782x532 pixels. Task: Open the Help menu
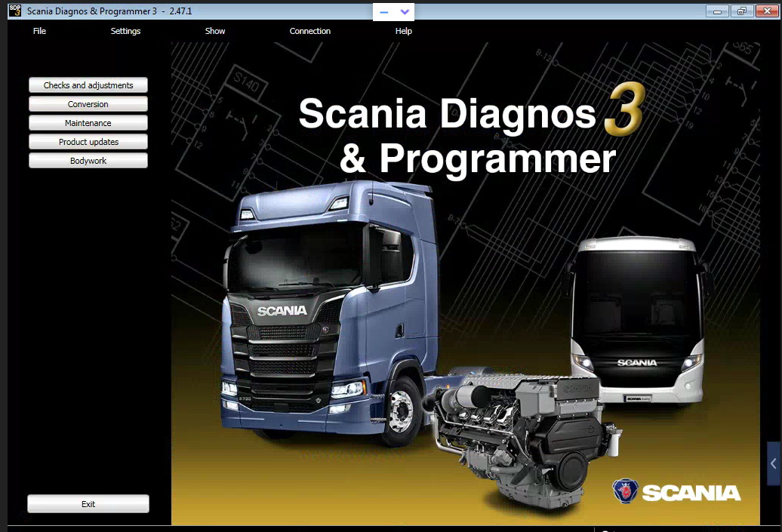404,31
